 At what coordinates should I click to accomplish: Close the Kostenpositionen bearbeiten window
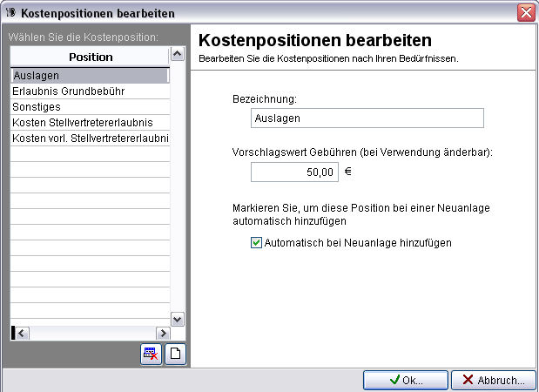526,13
